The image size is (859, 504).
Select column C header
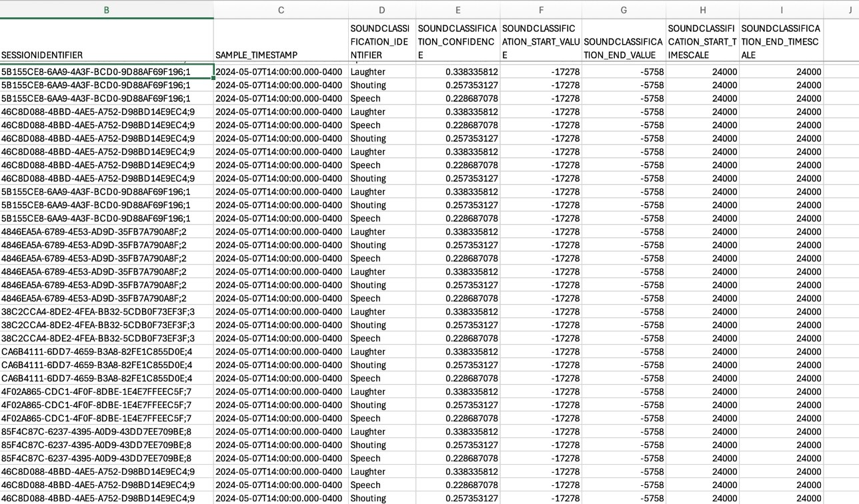coord(281,9)
